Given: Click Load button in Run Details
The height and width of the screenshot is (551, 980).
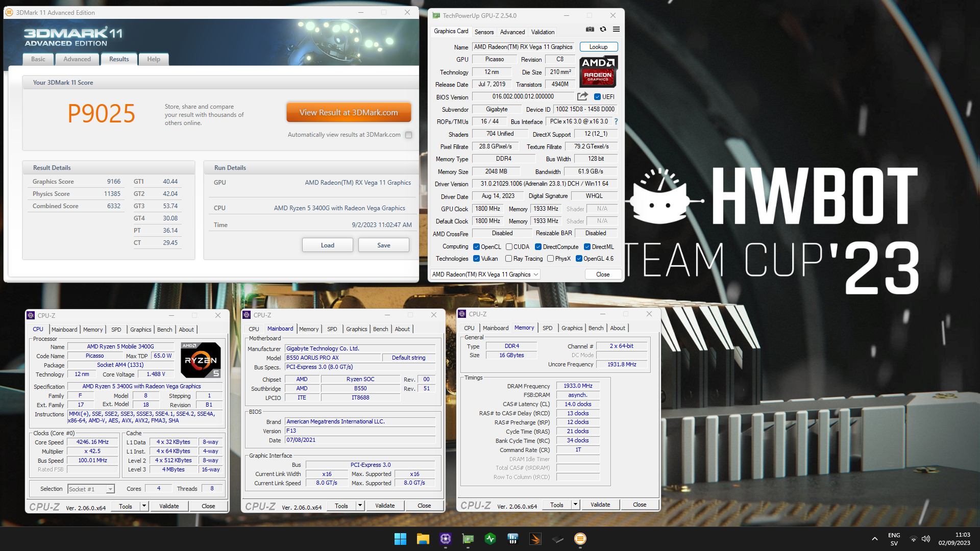Looking at the screenshot, I should coord(328,245).
